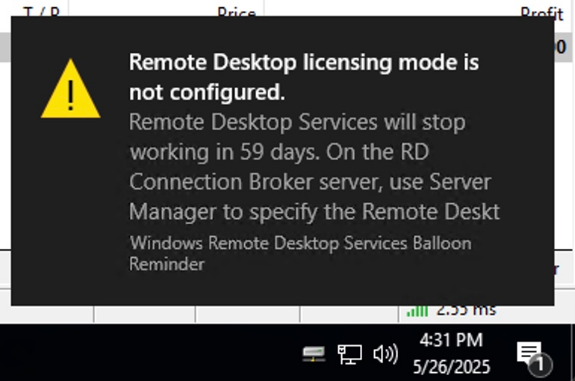Click the notification body text about 59 days
575x381 pixels.
point(314,167)
